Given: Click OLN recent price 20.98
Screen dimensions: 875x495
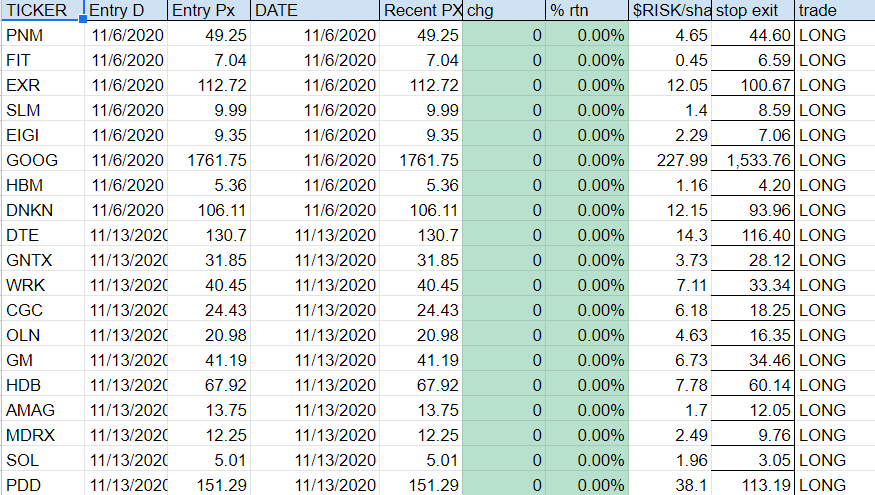Looking at the screenshot, I should tap(421, 335).
